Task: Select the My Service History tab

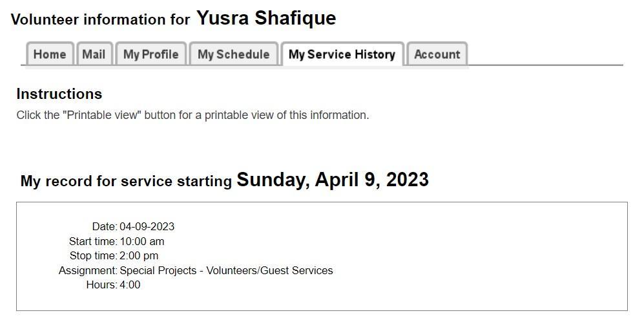Action: [342, 54]
